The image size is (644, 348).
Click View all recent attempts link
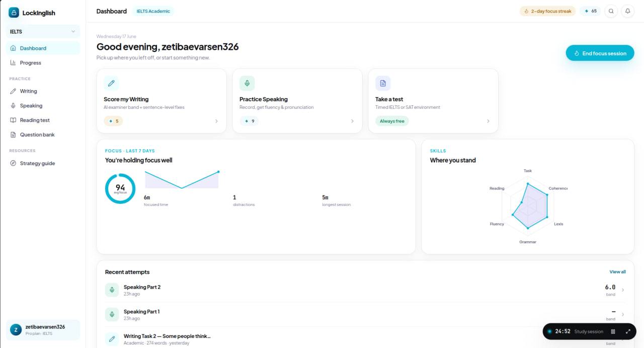pyautogui.click(x=617, y=272)
